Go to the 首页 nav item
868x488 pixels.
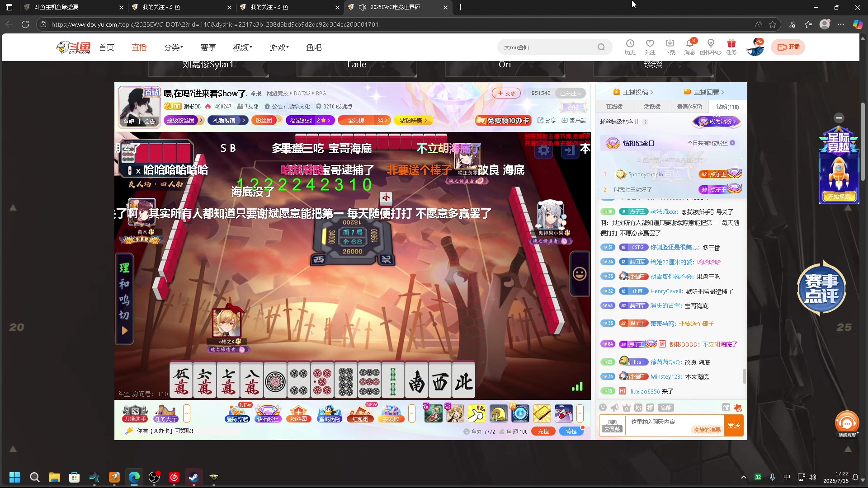tap(106, 47)
